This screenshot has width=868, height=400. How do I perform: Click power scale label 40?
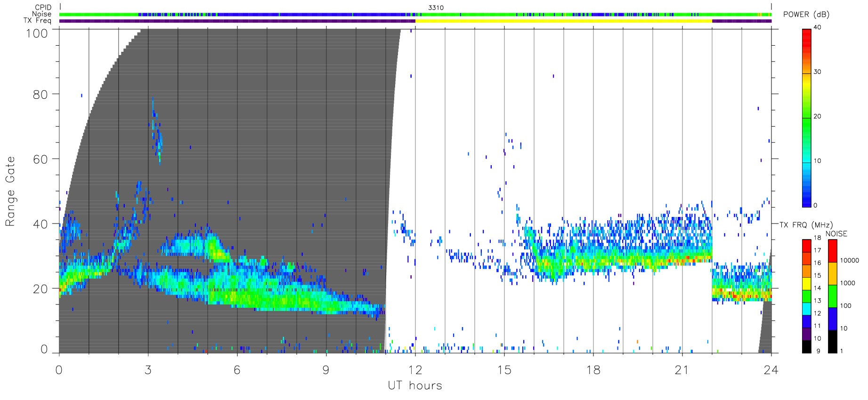[817, 27]
